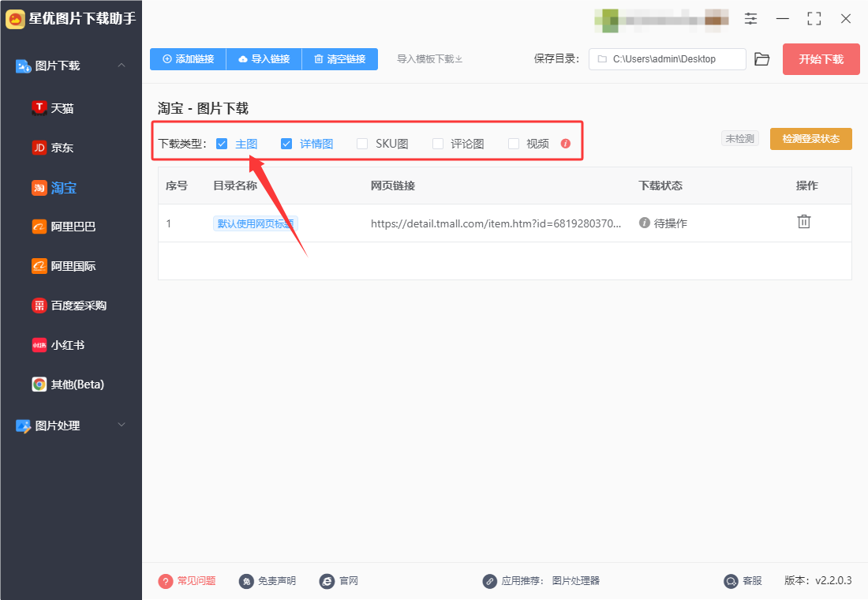
Task: Enable the 视频 checkbox
Action: point(514,144)
